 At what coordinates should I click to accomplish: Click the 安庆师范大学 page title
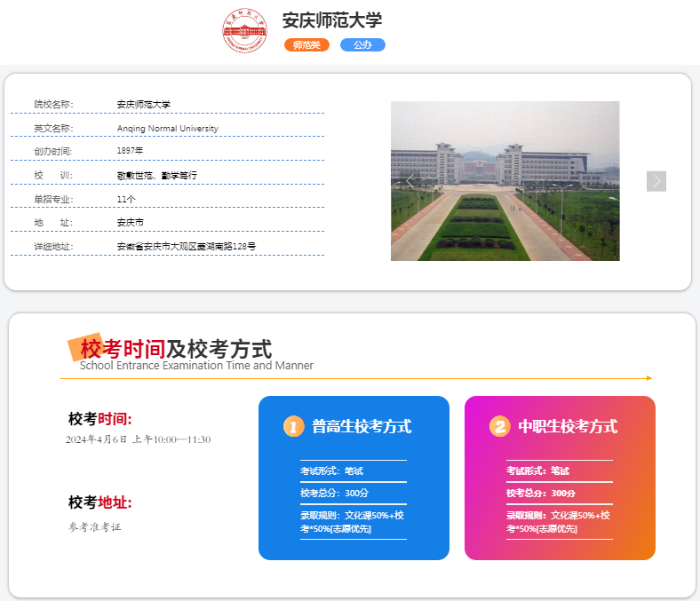click(x=332, y=20)
